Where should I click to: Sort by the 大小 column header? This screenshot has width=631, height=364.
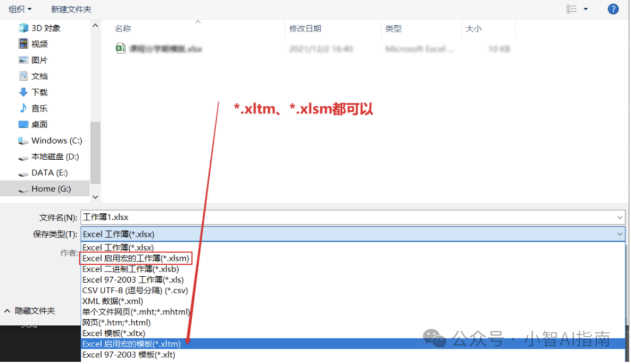[474, 29]
